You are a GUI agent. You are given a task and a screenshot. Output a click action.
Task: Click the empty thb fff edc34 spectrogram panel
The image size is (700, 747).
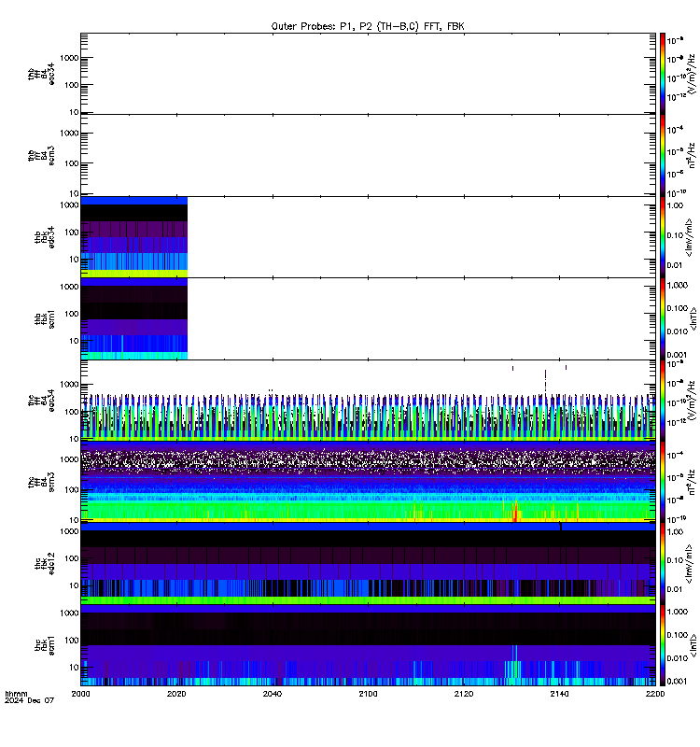pos(368,74)
